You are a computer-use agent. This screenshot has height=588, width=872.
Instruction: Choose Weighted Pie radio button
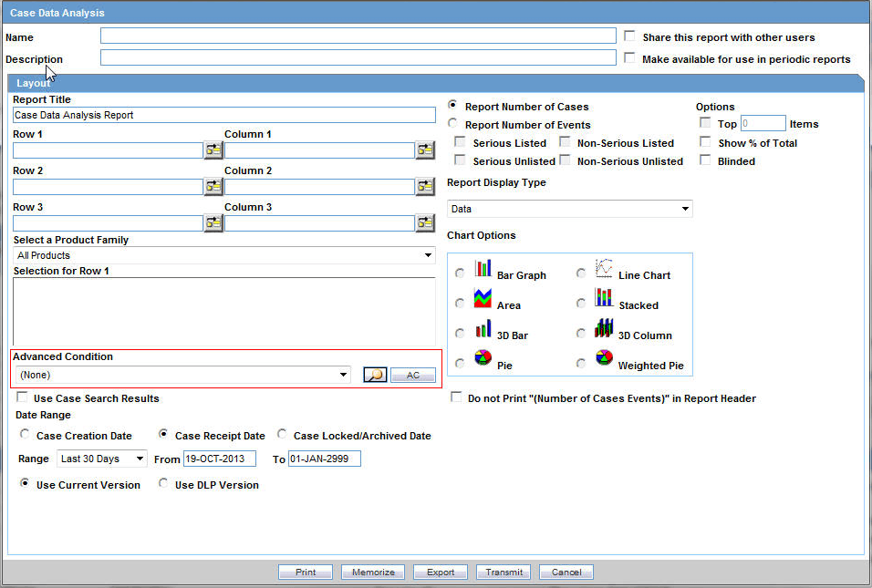click(581, 364)
